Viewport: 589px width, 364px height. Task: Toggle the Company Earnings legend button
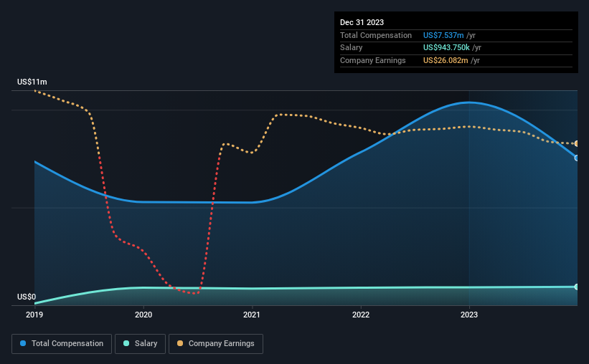pyautogui.click(x=216, y=344)
